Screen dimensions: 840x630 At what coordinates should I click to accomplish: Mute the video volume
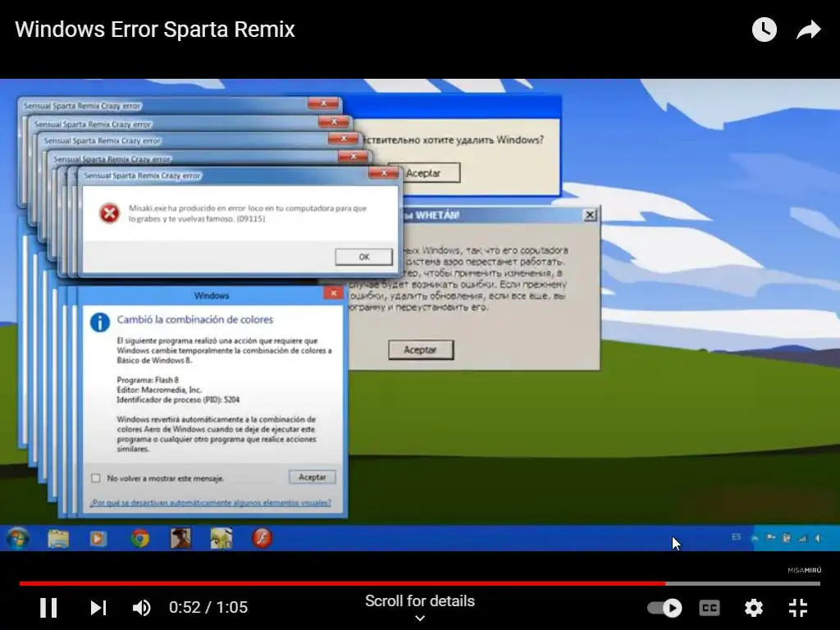tap(141, 608)
